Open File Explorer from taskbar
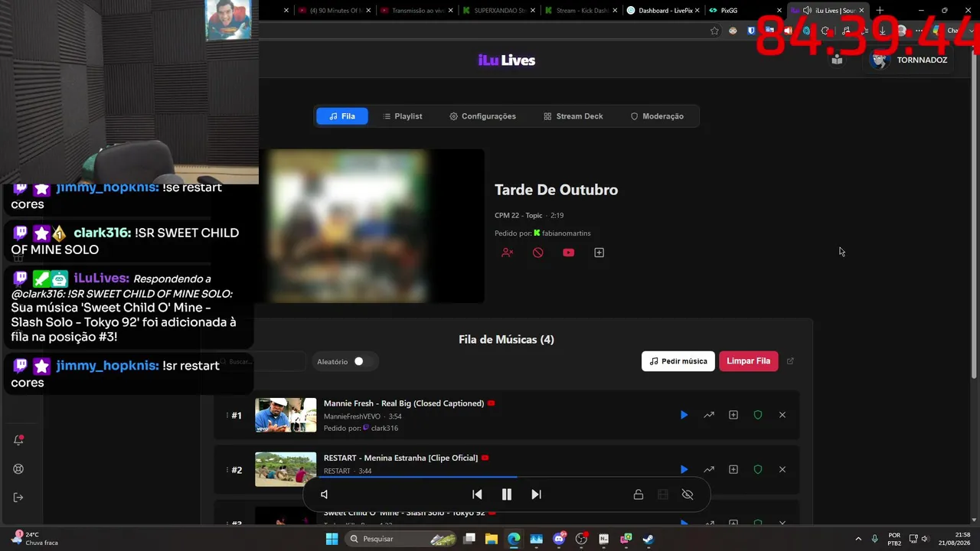The height and width of the screenshot is (551, 980). click(492, 539)
